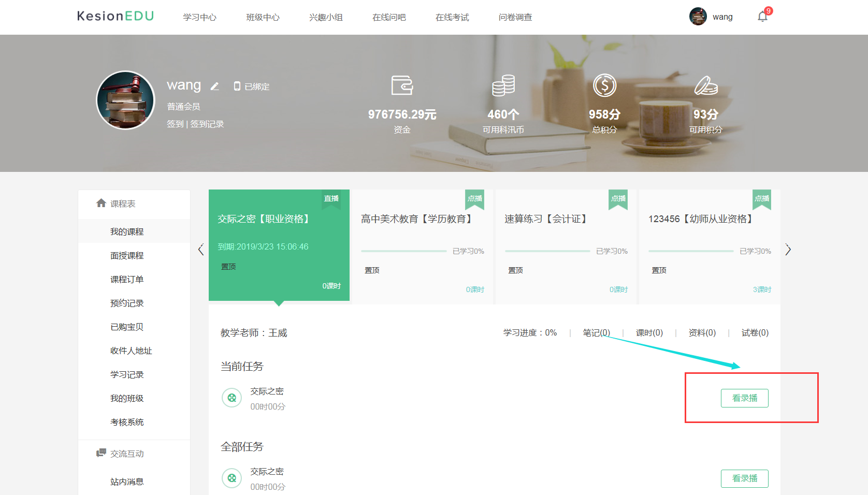The height and width of the screenshot is (495, 868).
Task: Click the right arrow to see more courses
Action: coord(788,250)
